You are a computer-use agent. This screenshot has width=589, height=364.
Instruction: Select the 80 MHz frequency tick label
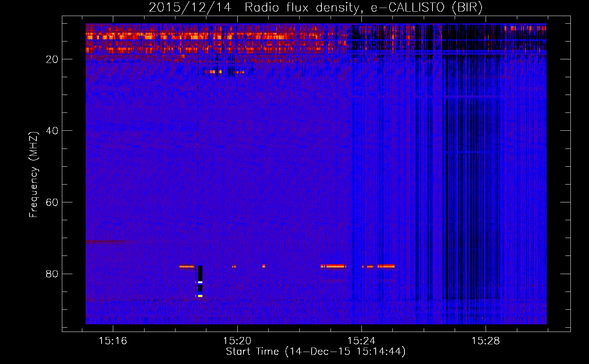pos(52,274)
